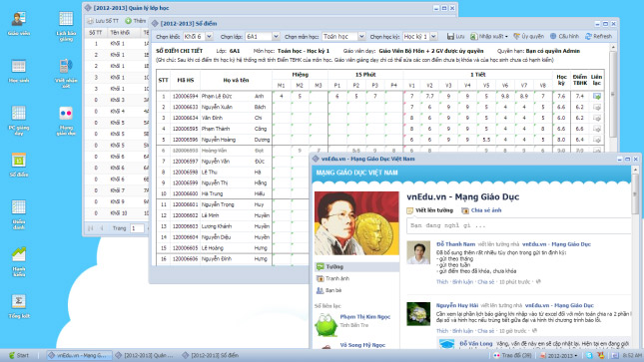Viewport: 644px width, 362px height.
Task: Click the Khối 3 row in class list
Action: [117, 100]
